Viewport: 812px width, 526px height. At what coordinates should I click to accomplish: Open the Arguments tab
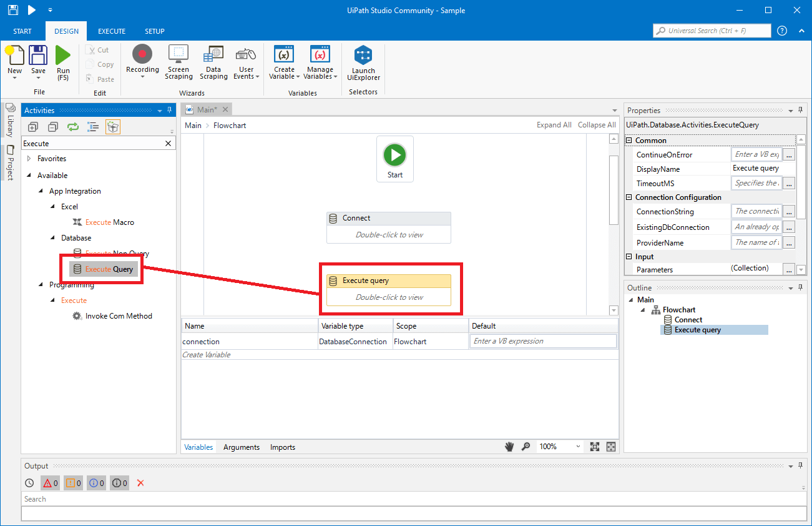241,447
